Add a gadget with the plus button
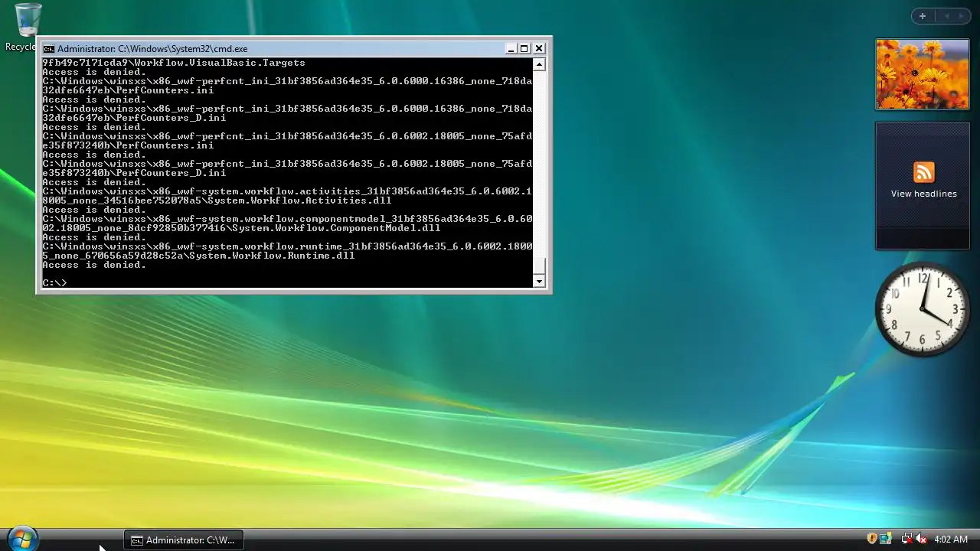This screenshot has height=551, width=980. [x=922, y=16]
